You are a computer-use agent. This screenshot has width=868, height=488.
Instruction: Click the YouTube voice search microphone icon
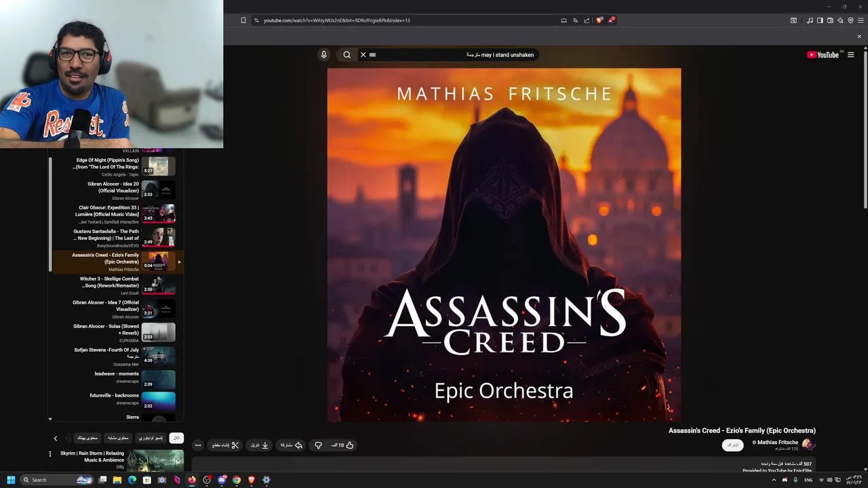[323, 55]
